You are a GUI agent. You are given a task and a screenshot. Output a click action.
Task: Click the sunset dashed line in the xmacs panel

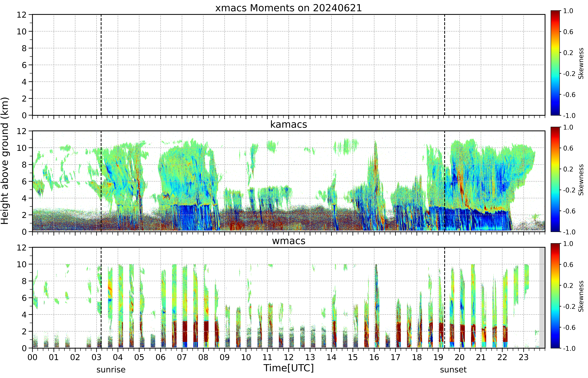445,65
